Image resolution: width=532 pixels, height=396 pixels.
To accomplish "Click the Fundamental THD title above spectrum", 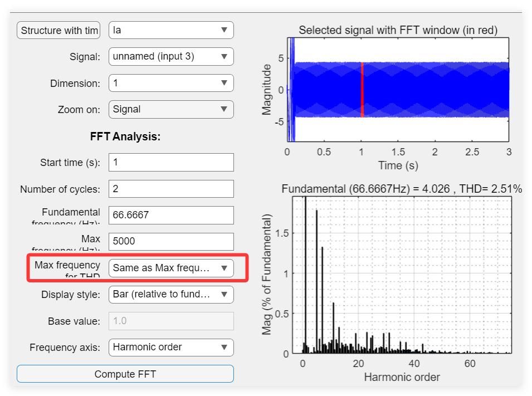I will click(x=402, y=189).
